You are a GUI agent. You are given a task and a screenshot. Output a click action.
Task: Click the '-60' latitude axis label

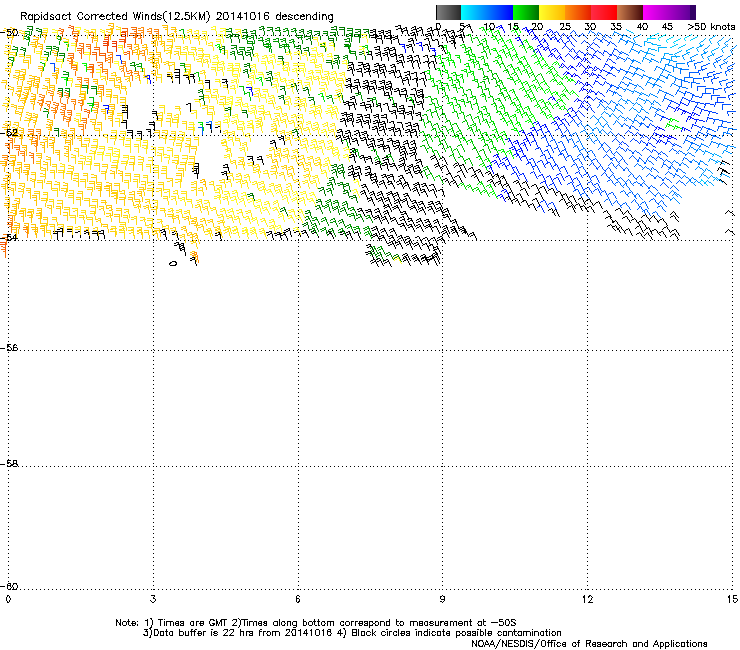9,586
